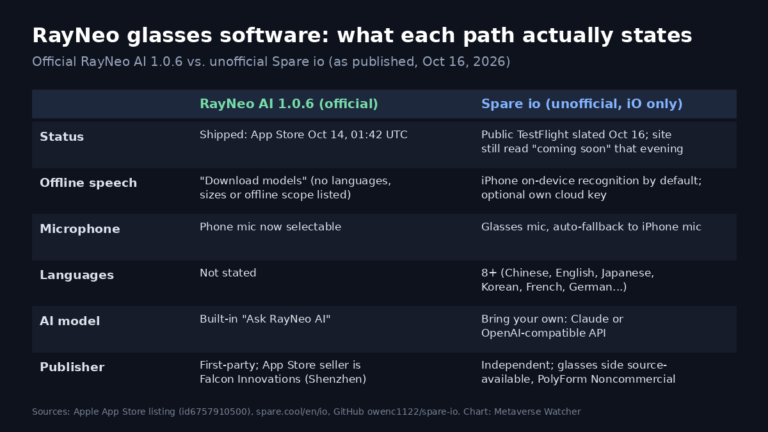Select cell 'Shipped: App Store Oct 14, 01:42 UTC'
Viewport: 768px width, 432px height.
pyautogui.click(x=303, y=135)
